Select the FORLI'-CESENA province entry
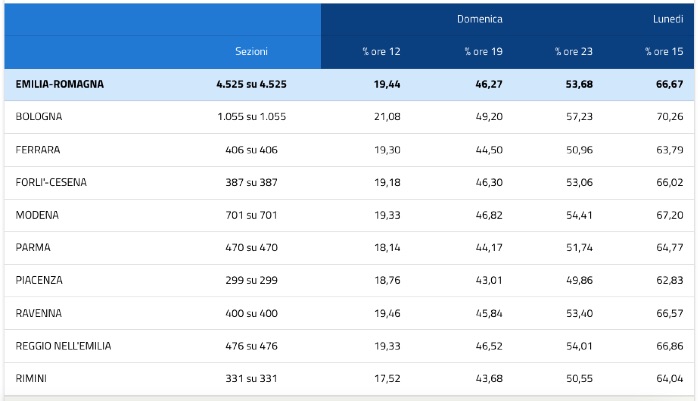 tap(51, 183)
